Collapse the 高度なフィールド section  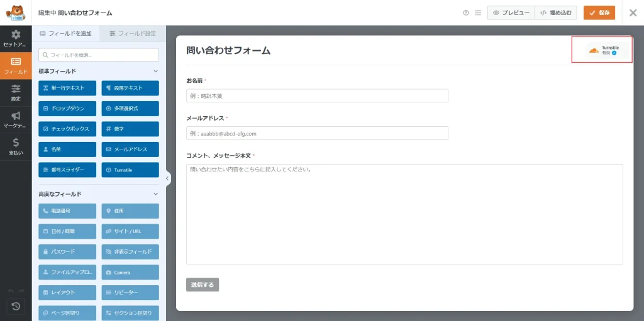coord(155,194)
